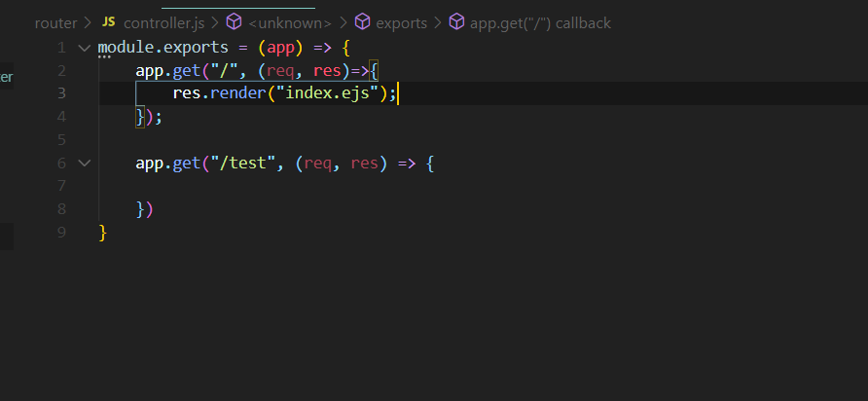Click the JS file icon in the breadcrumb
The height and width of the screenshot is (401, 868).
click(109, 22)
